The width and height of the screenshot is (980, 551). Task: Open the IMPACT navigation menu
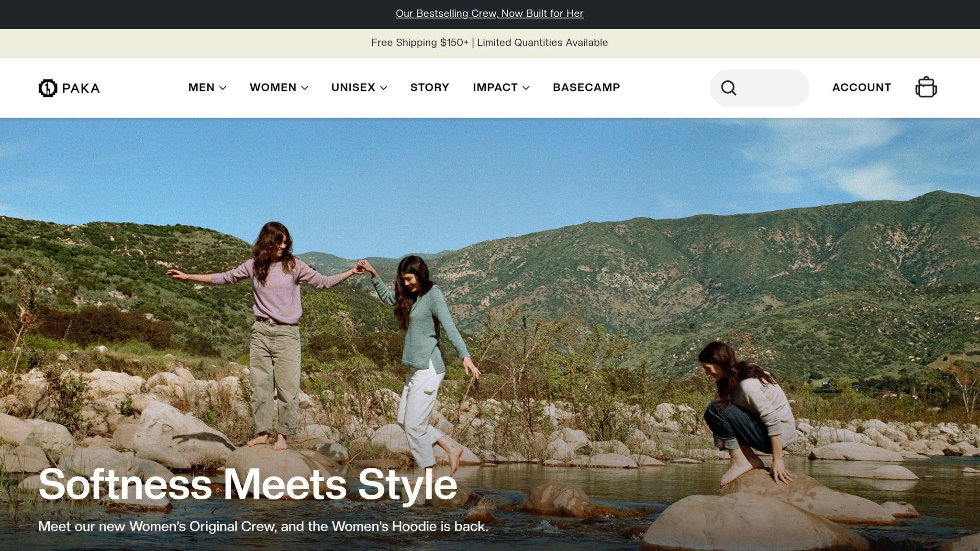pyautogui.click(x=495, y=88)
